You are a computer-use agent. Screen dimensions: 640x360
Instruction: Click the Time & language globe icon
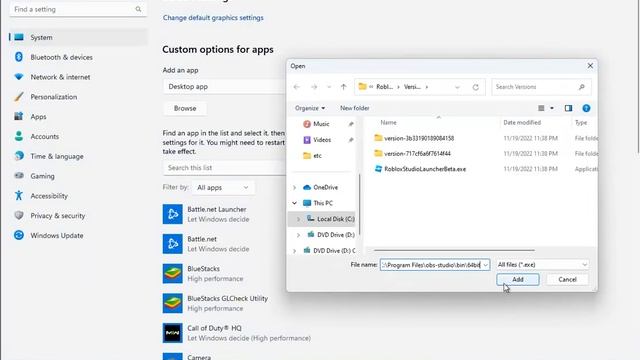[x=19, y=156]
